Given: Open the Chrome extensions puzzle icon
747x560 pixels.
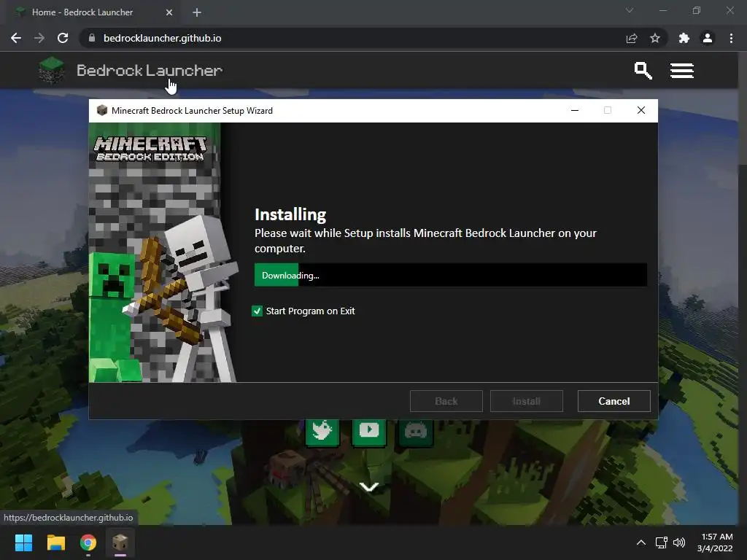Looking at the screenshot, I should (684, 38).
